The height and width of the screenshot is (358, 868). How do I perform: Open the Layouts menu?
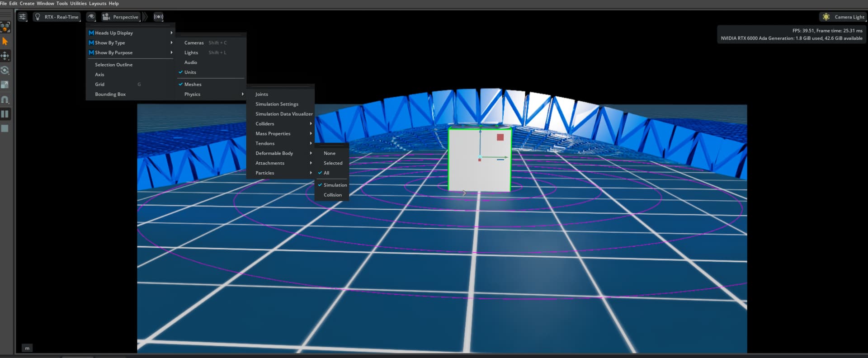pyautogui.click(x=98, y=3)
